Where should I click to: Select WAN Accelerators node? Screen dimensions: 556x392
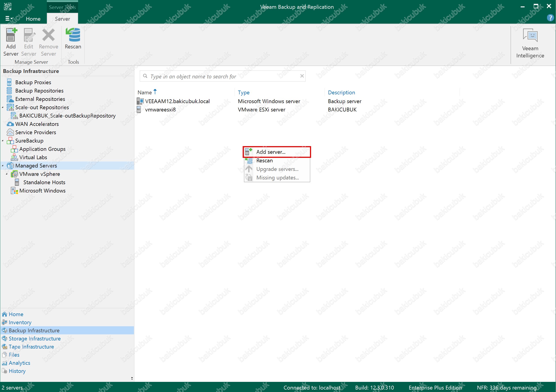pyautogui.click(x=37, y=124)
